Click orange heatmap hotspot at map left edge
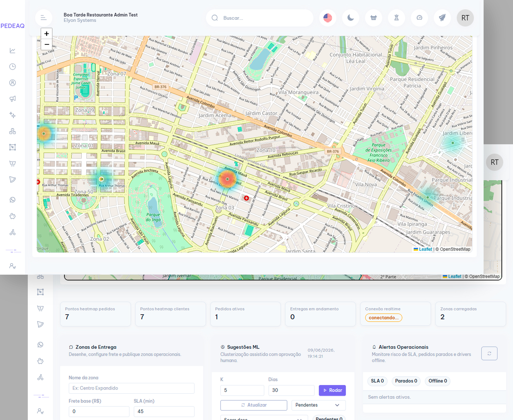Viewport: 513px width, 420px height. pyautogui.click(x=44, y=133)
